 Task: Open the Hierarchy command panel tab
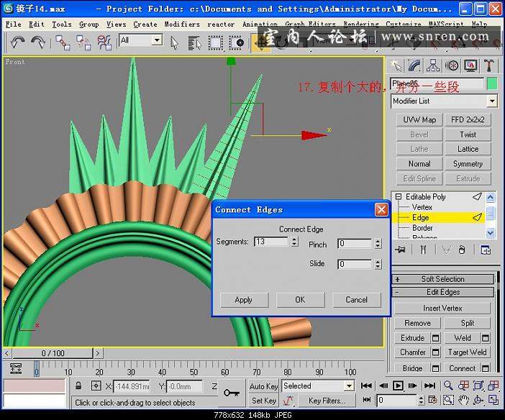coord(434,66)
